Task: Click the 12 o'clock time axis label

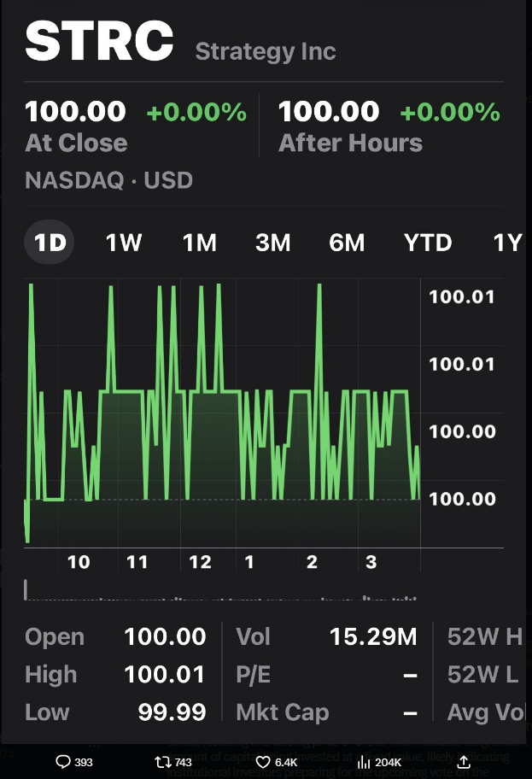Action: [x=200, y=562]
